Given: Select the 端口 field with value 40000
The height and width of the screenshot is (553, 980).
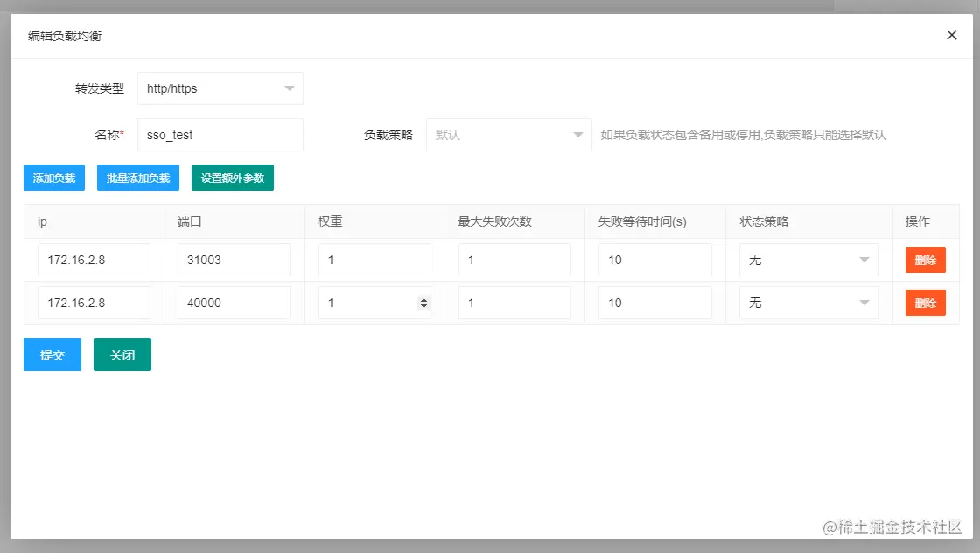Looking at the screenshot, I should 234,302.
